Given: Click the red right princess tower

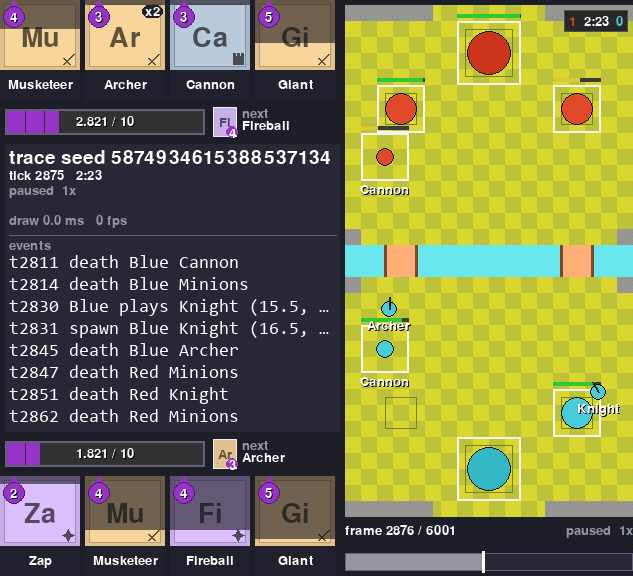Looking at the screenshot, I should click(577, 109).
